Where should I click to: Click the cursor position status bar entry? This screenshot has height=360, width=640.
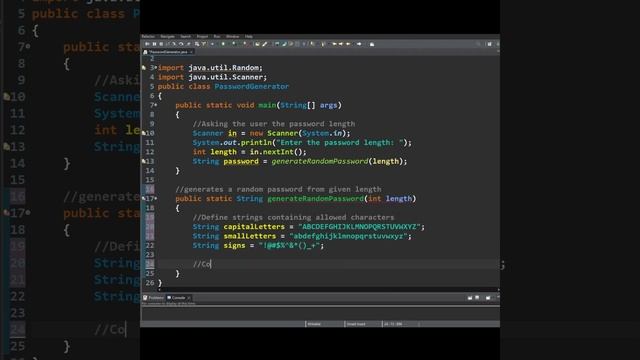(393, 324)
